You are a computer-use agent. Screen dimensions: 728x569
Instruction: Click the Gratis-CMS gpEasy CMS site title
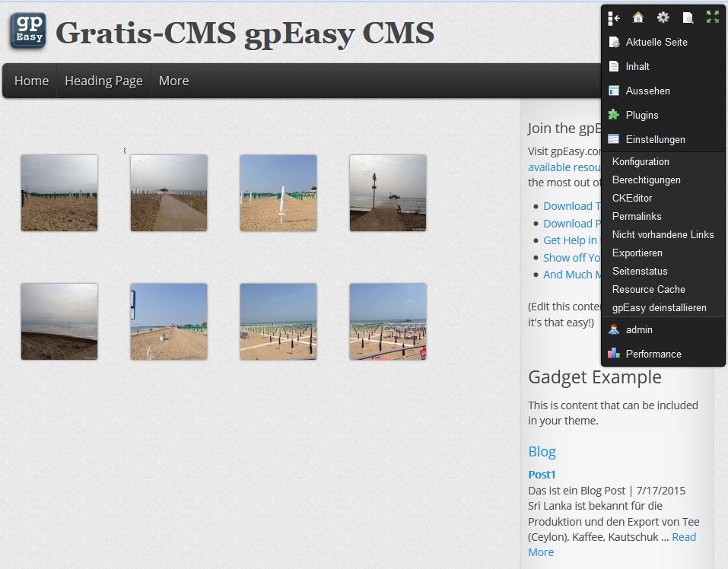tap(245, 33)
